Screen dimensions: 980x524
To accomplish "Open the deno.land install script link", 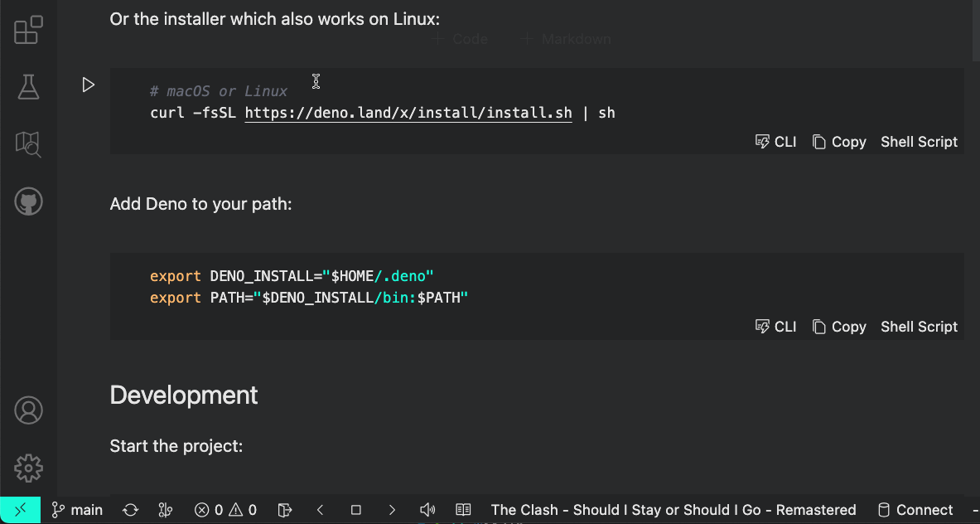I will pyautogui.click(x=408, y=113).
